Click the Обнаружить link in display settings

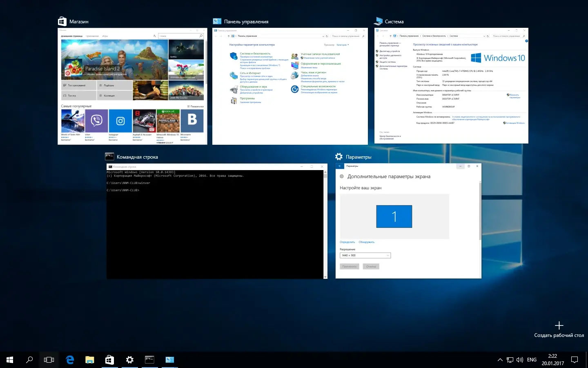tap(367, 242)
